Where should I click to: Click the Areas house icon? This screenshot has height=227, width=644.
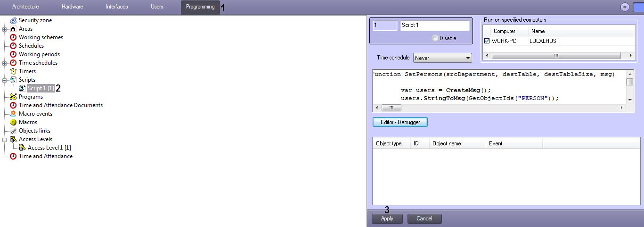[13, 29]
